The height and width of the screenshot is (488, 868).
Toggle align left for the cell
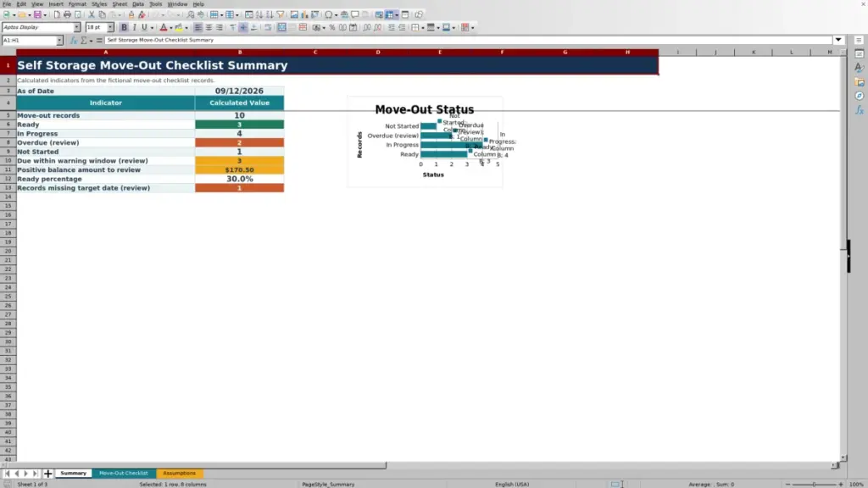click(x=198, y=28)
